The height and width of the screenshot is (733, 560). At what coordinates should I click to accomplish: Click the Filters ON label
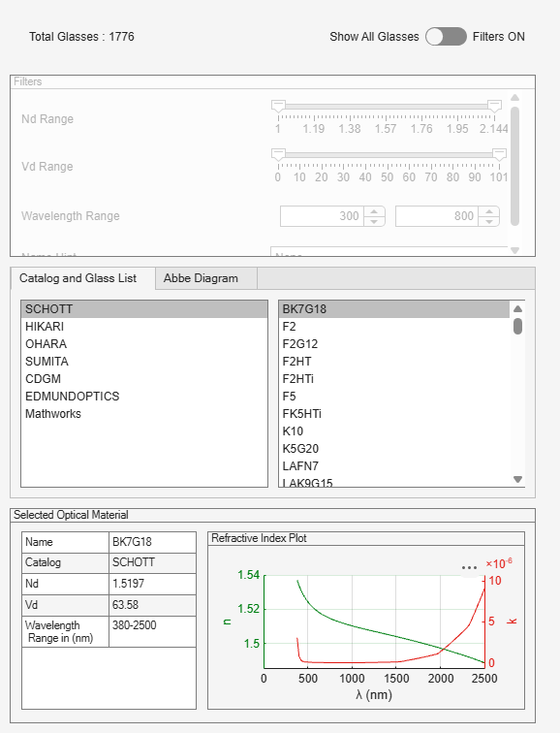click(498, 37)
